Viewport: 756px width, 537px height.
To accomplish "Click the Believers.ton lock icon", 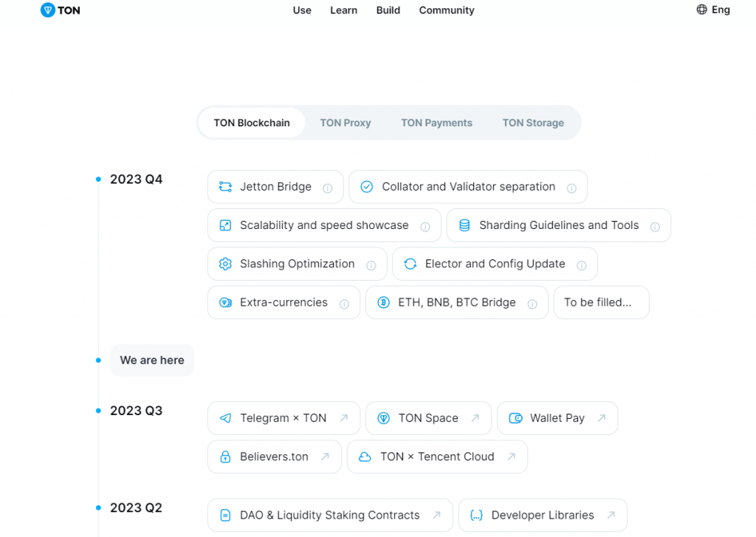I will pyautogui.click(x=225, y=457).
